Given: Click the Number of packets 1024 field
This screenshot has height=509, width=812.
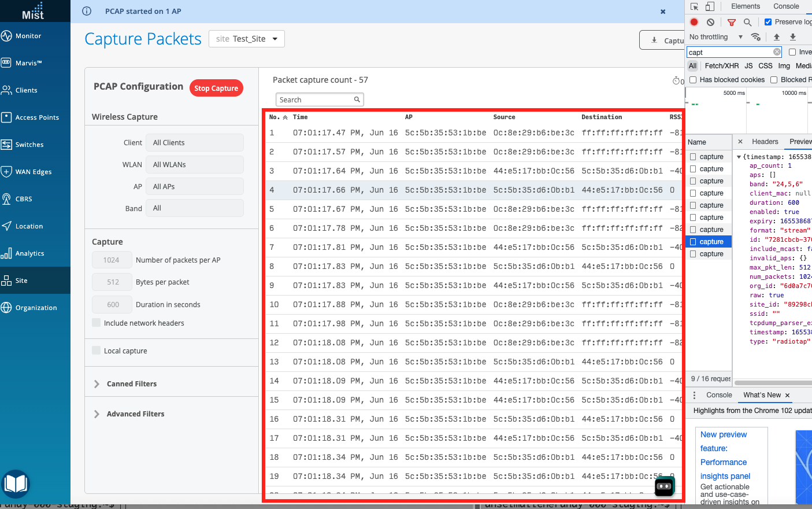Looking at the screenshot, I should click(x=112, y=260).
